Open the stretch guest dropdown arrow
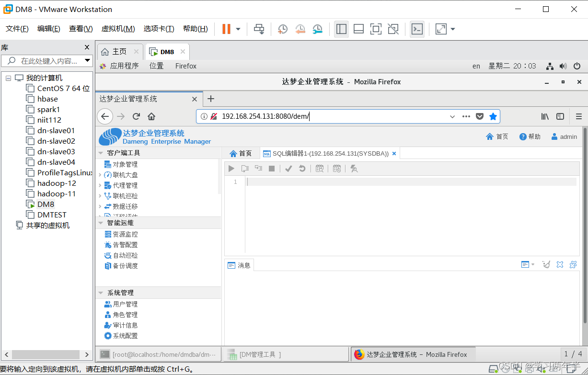 point(453,29)
